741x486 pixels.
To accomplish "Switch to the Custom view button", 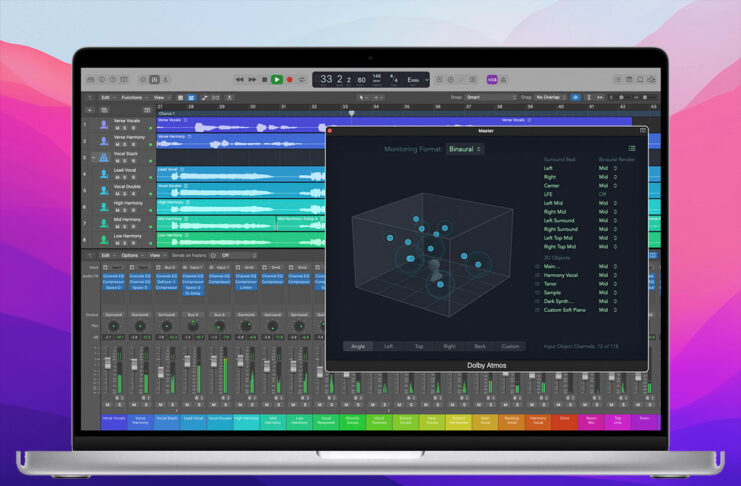I will coord(510,346).
